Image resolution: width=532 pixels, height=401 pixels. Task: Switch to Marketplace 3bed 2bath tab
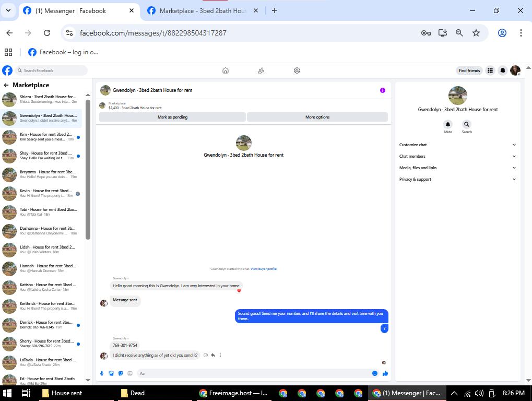pyautogui.click(x=203, y=11)
